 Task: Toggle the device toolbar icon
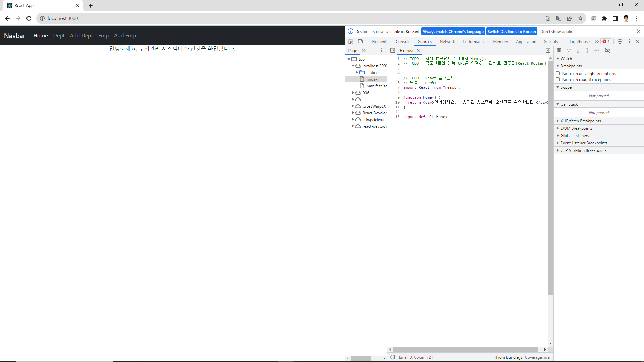pos(360,41)
